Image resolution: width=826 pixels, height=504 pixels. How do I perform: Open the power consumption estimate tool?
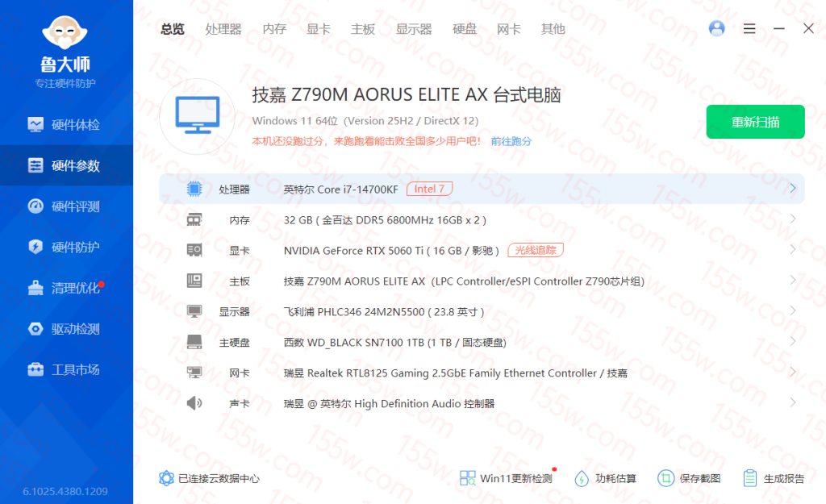[582, 478]
